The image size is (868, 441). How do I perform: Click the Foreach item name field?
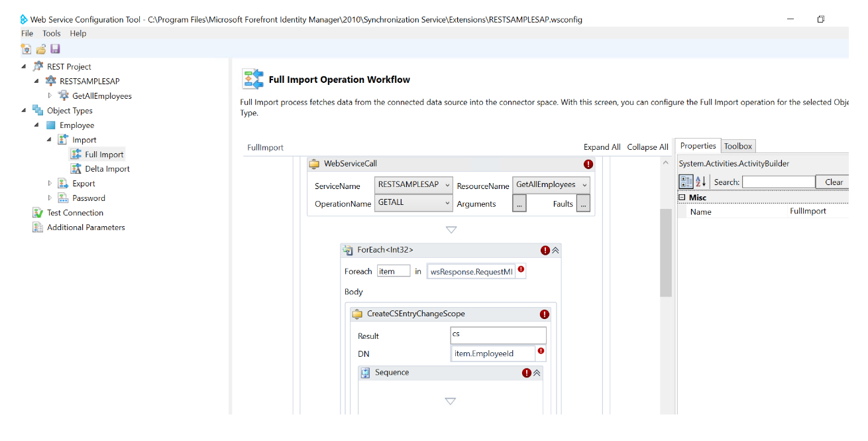coord(394,271)
